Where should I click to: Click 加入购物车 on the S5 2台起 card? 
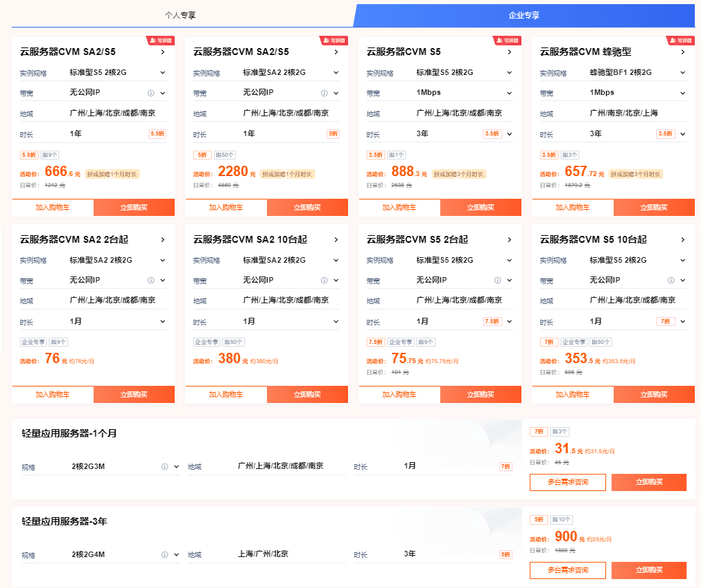399,395
